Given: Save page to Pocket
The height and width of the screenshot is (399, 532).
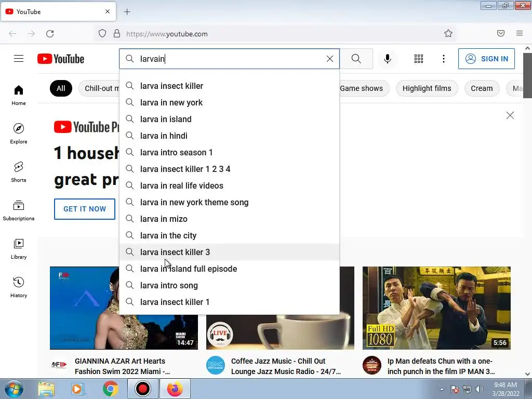Looking at the screenshot, I should 501,33.
